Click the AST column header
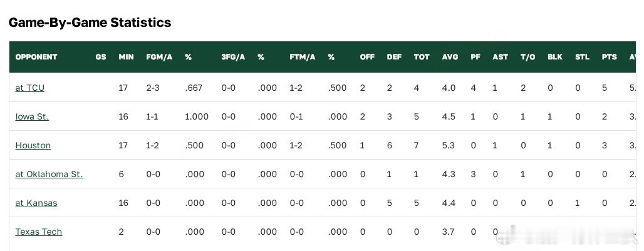Image resolution: width=644 pixels, height=251 pixels. [x=501, y=57]
